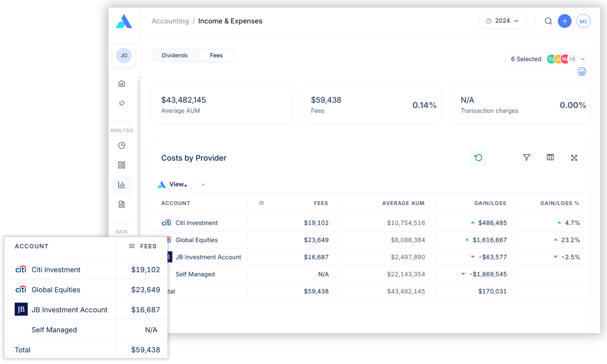The image size is (607, 364).
Task: Go to home icon in sidebar
Action: 122,84
